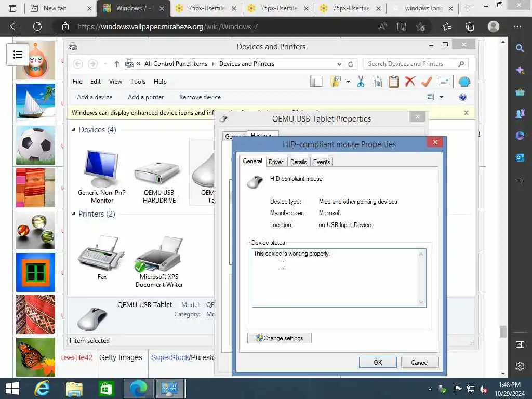Select the Generic Non-PnP Monitor device
This screenshot has width=532, height=399.
(x=102, y=177)
